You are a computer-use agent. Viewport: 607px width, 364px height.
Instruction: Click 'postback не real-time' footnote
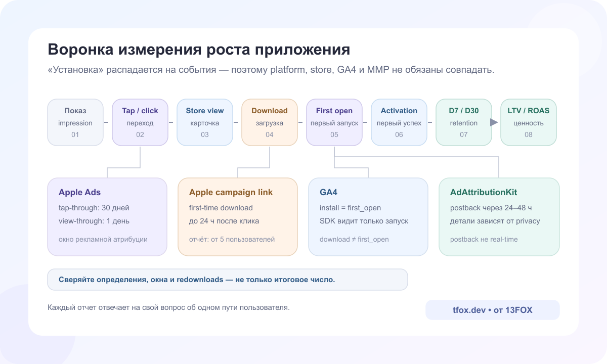(x=484, y=239)
